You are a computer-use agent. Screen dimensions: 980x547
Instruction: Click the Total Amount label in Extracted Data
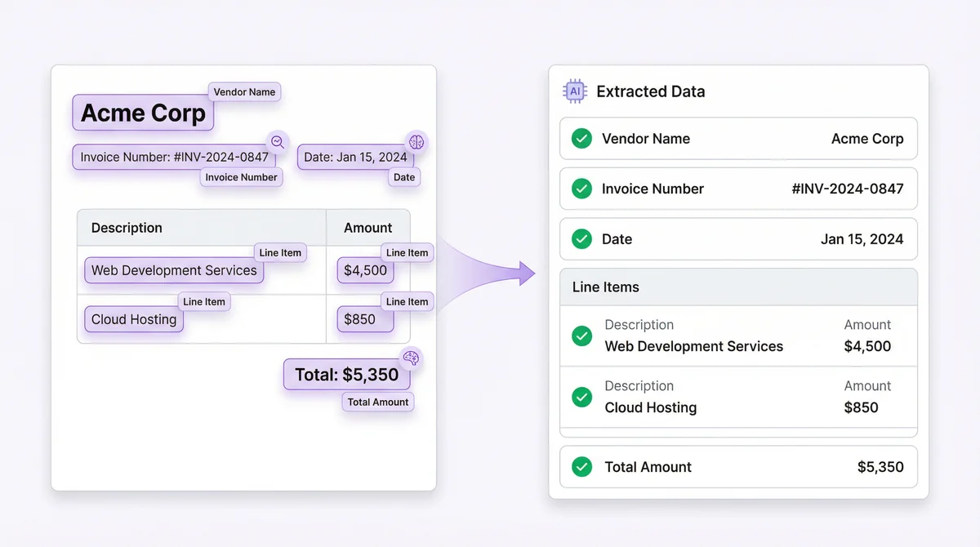click(x=648, y=467)
